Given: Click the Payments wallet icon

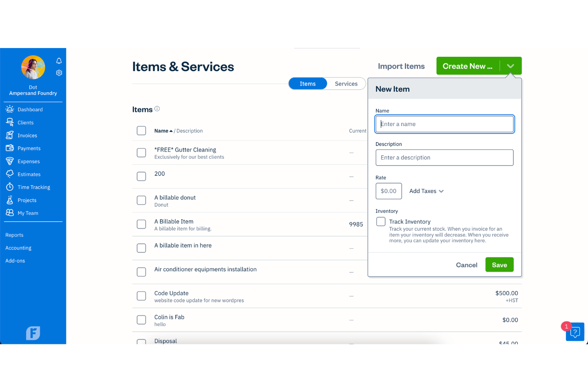Looking at the screenshot, I should pos(10,148).
